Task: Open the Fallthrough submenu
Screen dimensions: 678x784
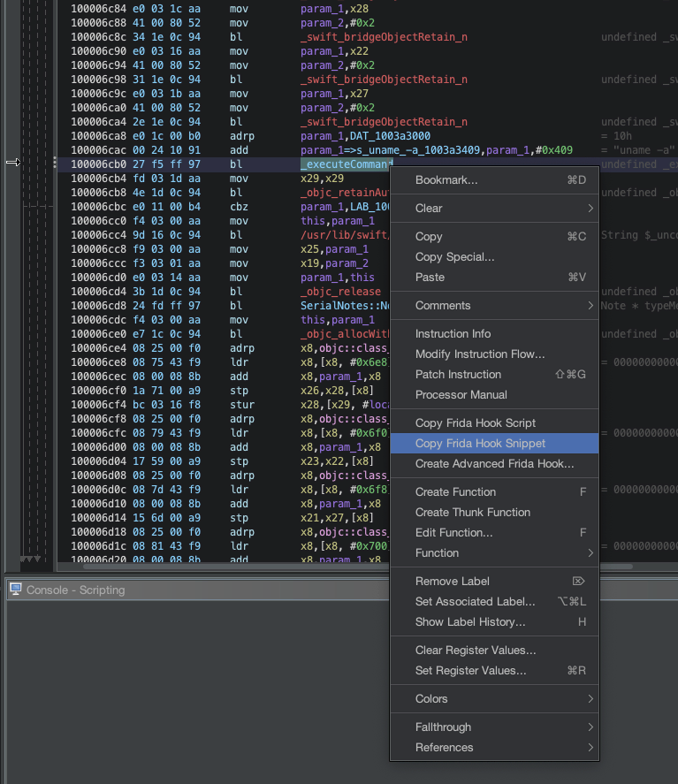Action: [x=494, y=727]
